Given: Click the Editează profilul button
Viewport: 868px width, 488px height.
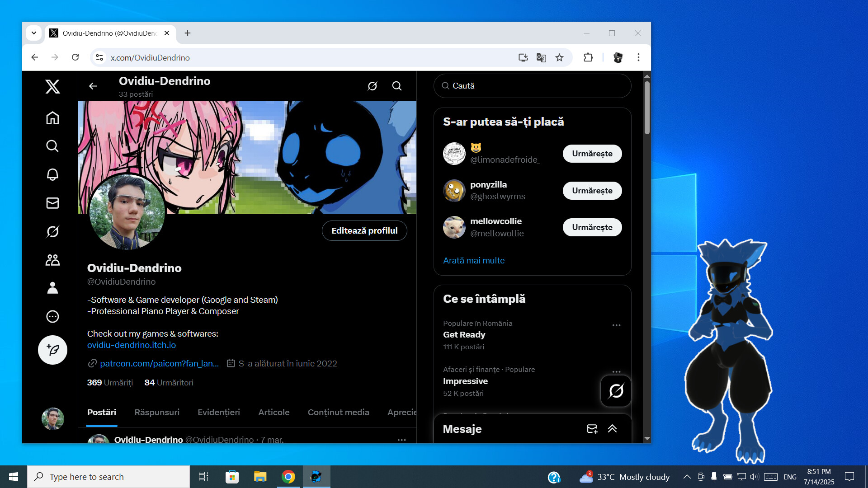Looking at the screenshot, I should (364, 230).
